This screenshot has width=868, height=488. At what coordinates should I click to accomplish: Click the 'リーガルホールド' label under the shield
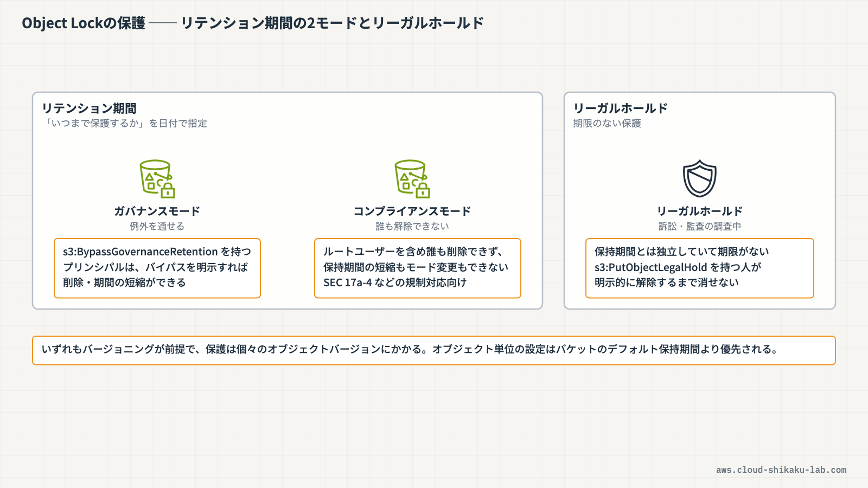pyautogui.click(x=700, y=211)
